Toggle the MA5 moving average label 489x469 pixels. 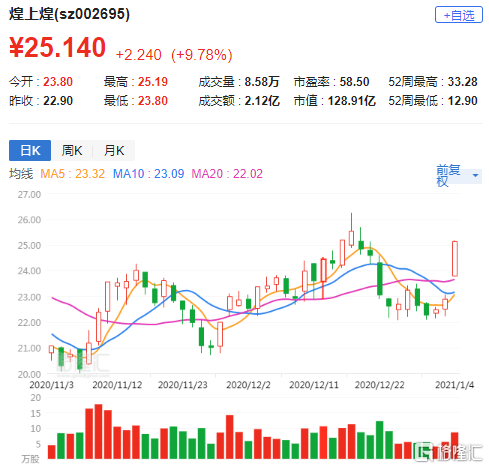click(72, 174)
